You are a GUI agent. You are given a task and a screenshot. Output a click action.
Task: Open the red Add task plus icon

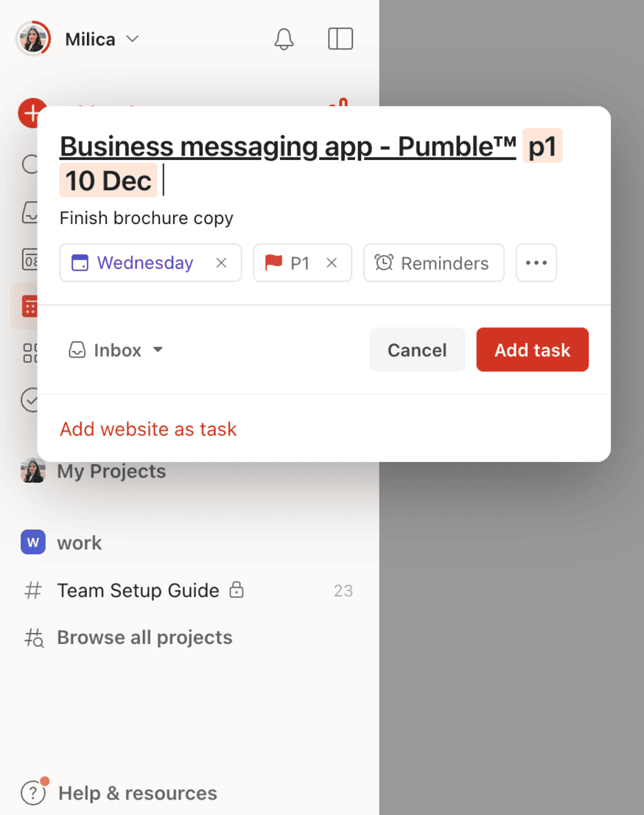[x=32, y=113]
